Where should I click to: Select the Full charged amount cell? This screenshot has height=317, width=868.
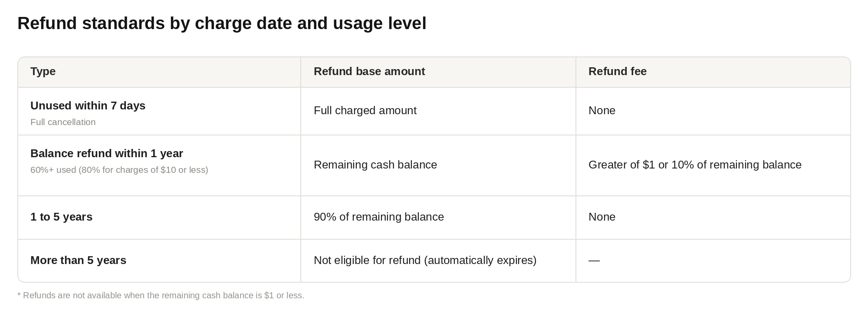click(x=365, y=110)
